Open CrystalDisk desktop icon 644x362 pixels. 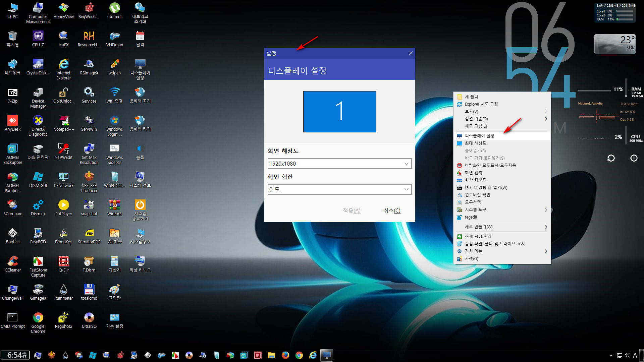pyautogui.click(x=38, y=67)
